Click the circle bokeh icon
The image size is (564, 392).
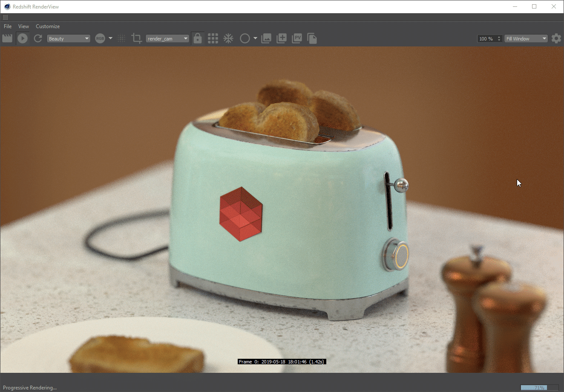click(x=245, y=38)
